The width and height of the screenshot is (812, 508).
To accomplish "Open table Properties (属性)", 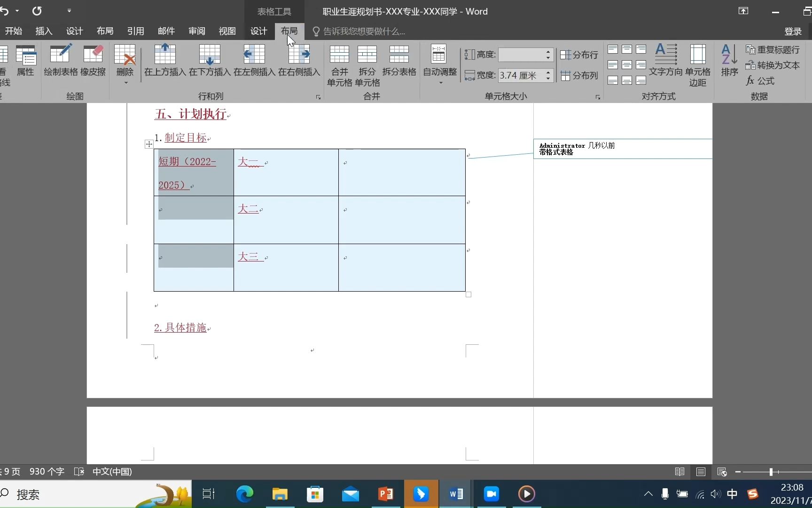I will point(26,60).
